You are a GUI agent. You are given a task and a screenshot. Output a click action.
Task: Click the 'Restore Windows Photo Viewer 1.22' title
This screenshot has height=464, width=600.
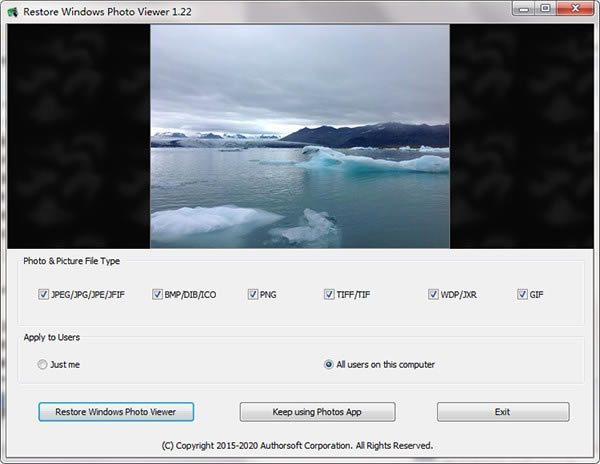pyautogui.click(x=107, y=12)
